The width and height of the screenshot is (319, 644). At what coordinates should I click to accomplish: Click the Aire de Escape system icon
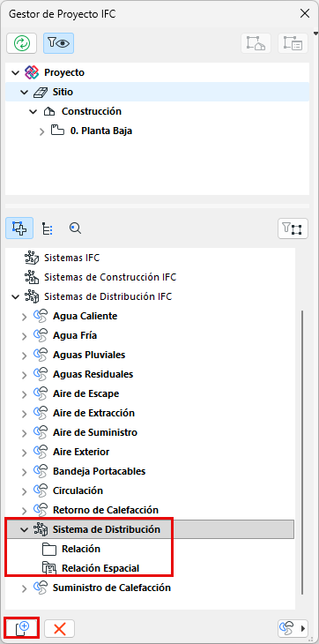coord(41,393)
